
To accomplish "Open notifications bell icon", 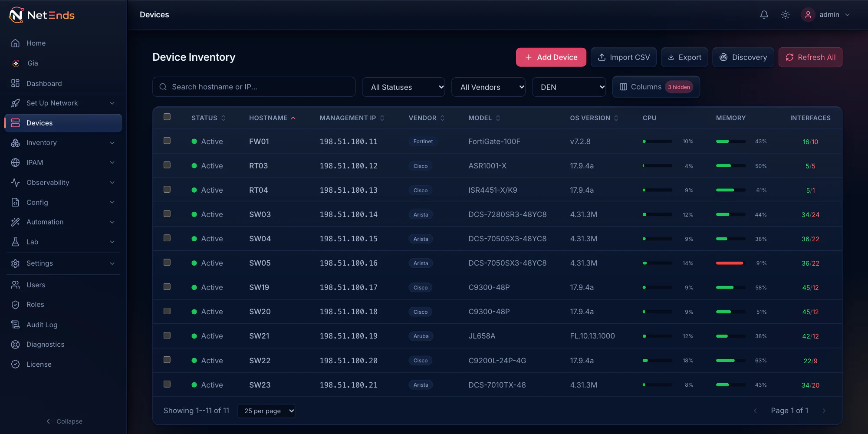I will tap(764, 15).
